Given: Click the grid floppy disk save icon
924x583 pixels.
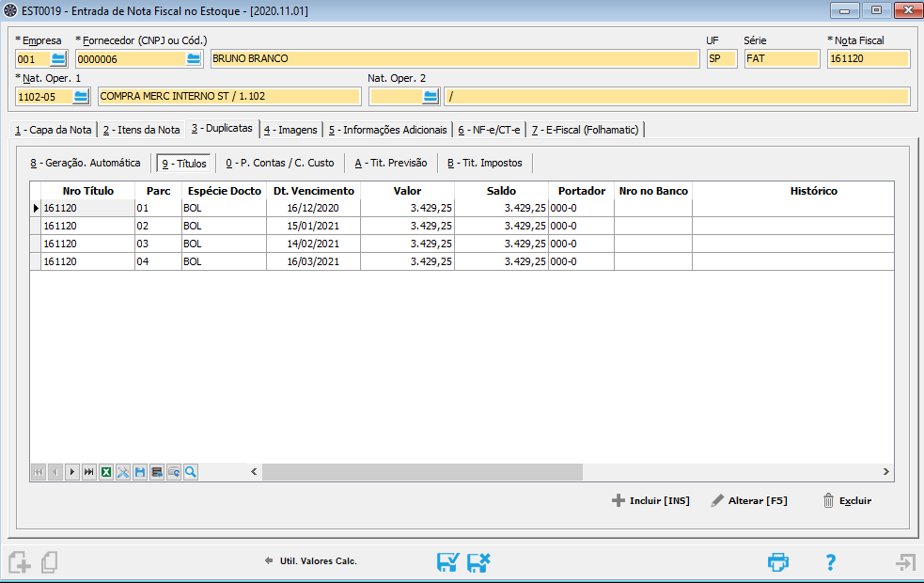Looking at the screenshot, I should (140, 472).
